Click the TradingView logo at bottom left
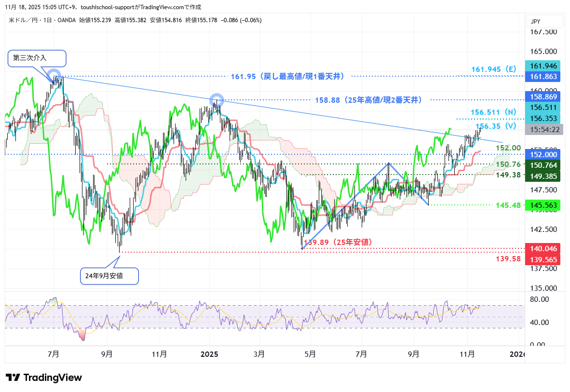570x392 pixels. [x=43, y=378]
